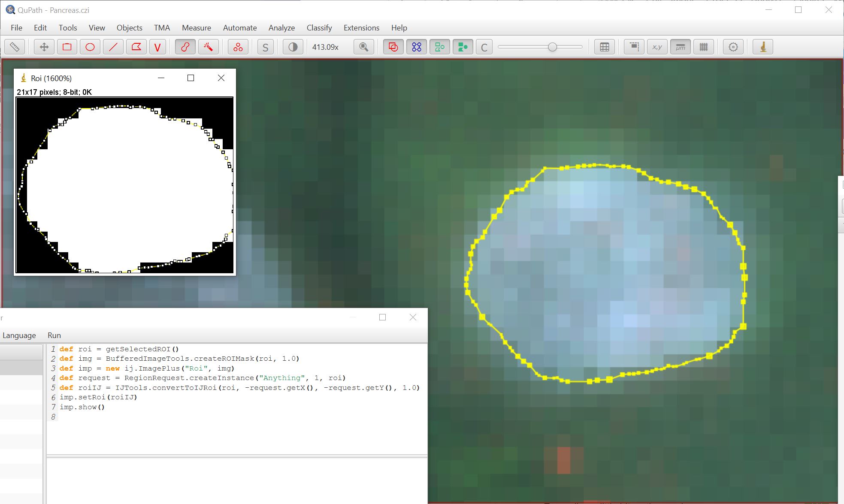Open the File menu
The width and height of the screenshot is (844, 504).
point(16,27)
